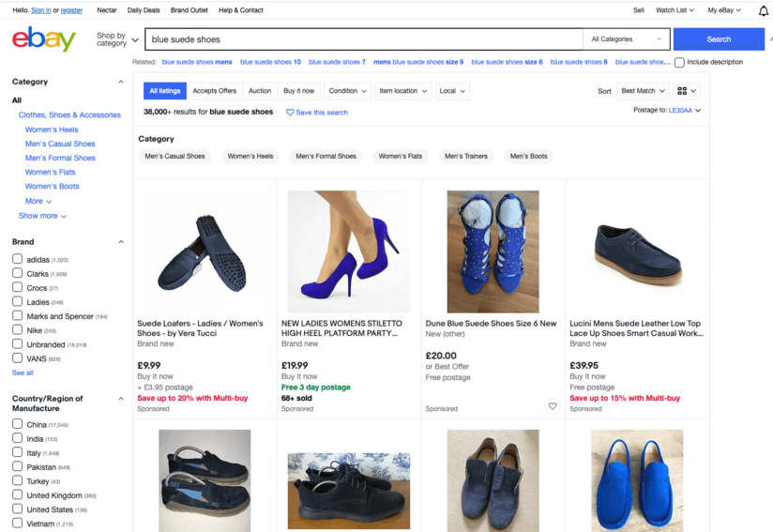
Task: Click the Nectar link
Action: pos(107,10)
